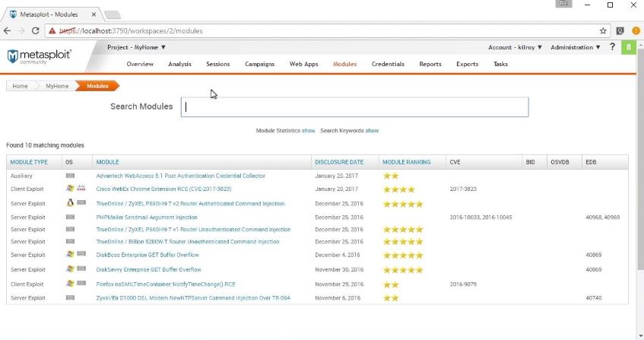
Task: Go back using browser back arrow
Action: 7,30
